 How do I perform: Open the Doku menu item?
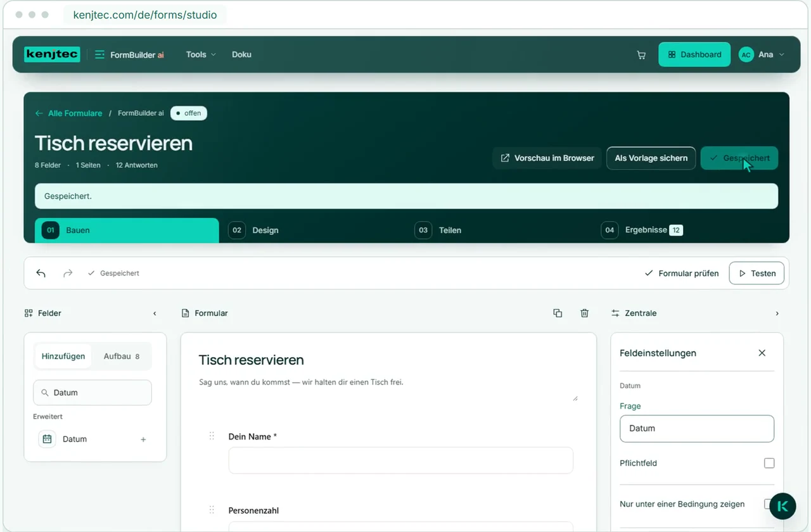pos(241,54)
